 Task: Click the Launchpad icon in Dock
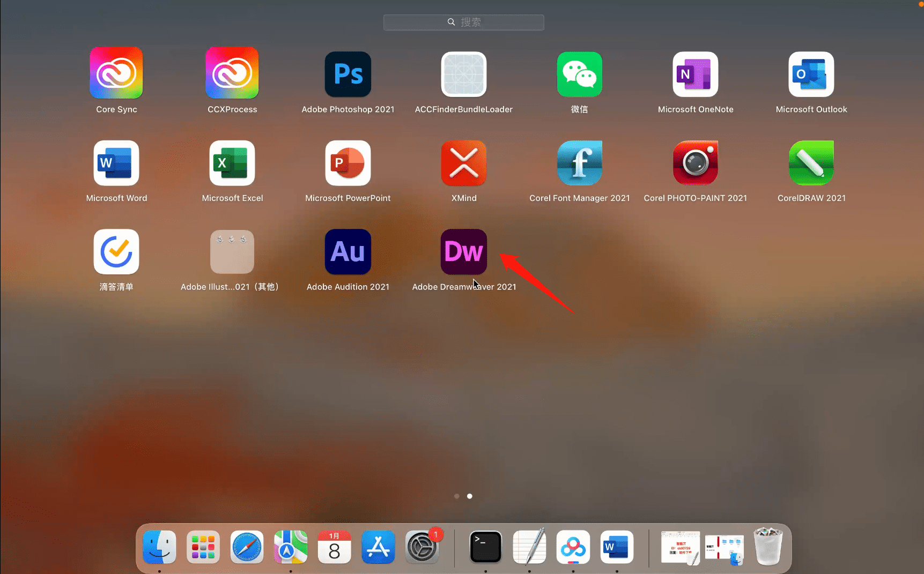(203, 547)
